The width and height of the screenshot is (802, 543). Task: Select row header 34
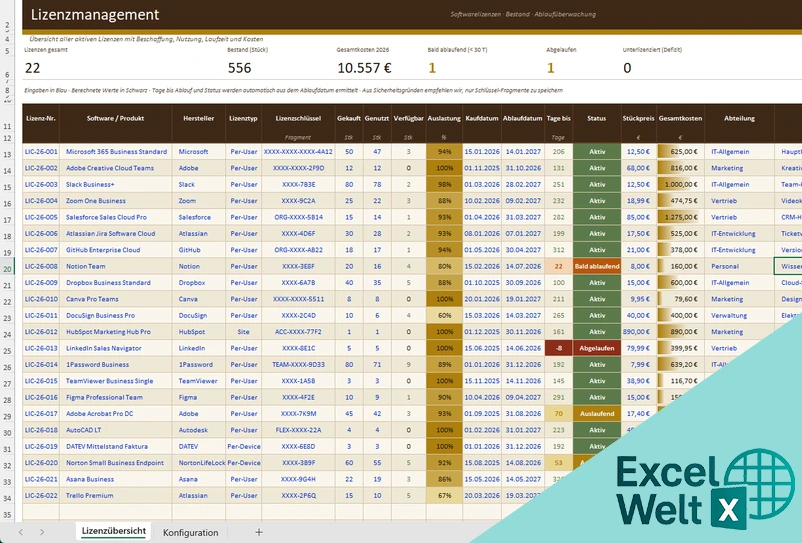click(x=7, y=496)
